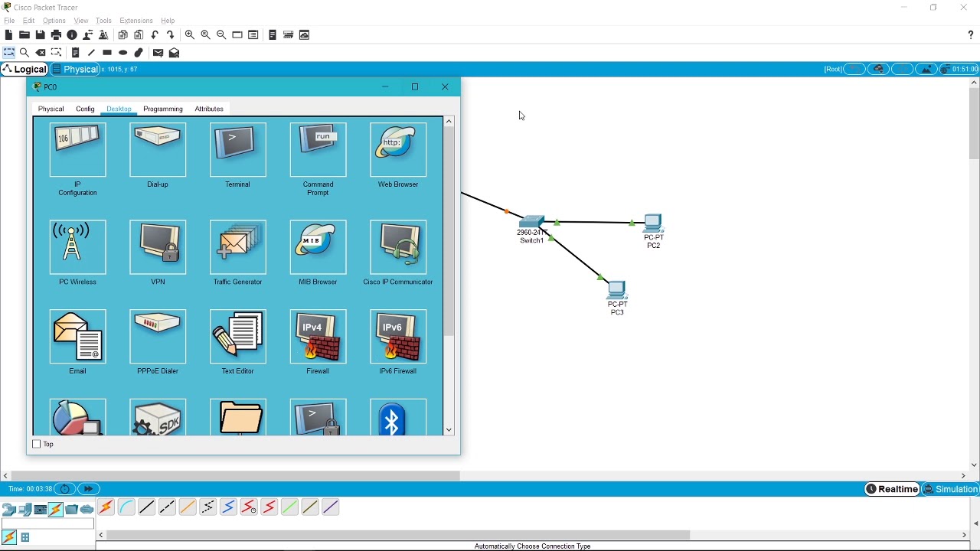Viewport: 980px width, 551px height.
Task: Click workspace horizontal scrollbar left arrow
Action: tap(5, 476)
